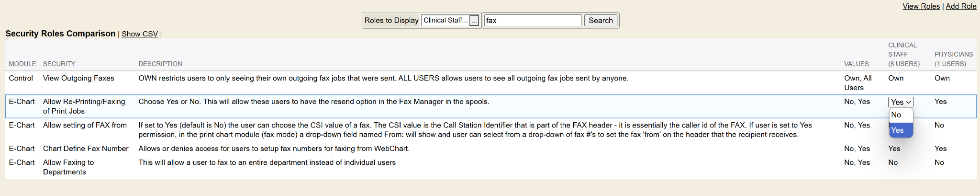
Task: Click Physicians 'No' value for Allow setting FAX from
Action: (939, 125)
